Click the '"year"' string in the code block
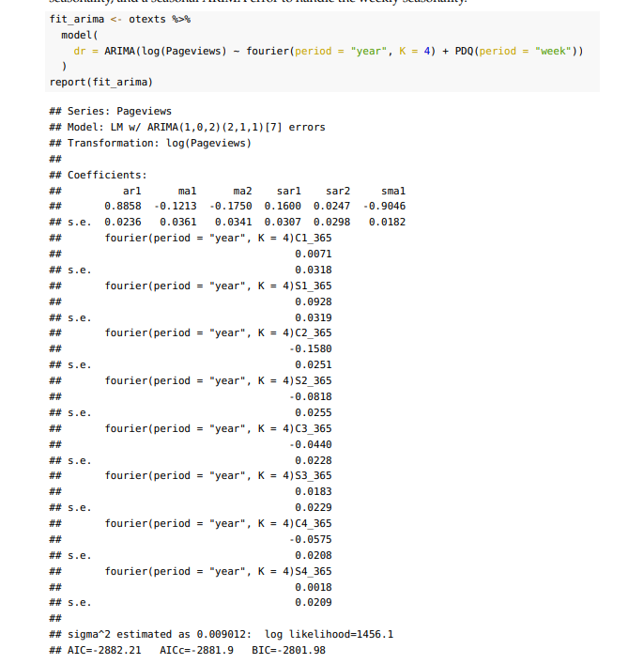This screenshot has width=644, height=664. [x=368, y=52]
